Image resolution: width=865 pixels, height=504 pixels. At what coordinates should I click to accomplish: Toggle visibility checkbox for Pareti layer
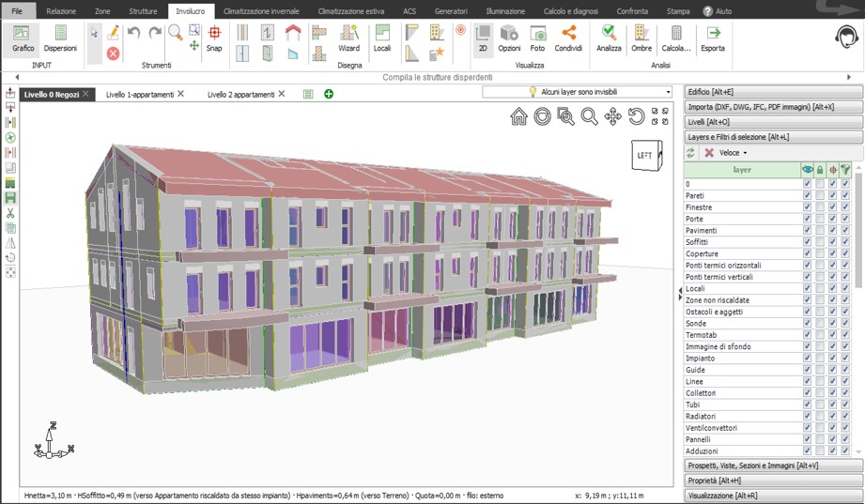(808, 195)
